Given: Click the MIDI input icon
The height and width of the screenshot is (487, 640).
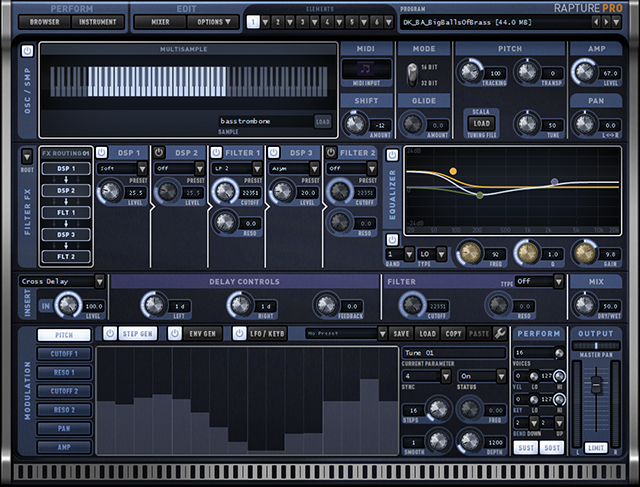Looking at the screenshot, I should pyautogui.click(x=366, y=68).
